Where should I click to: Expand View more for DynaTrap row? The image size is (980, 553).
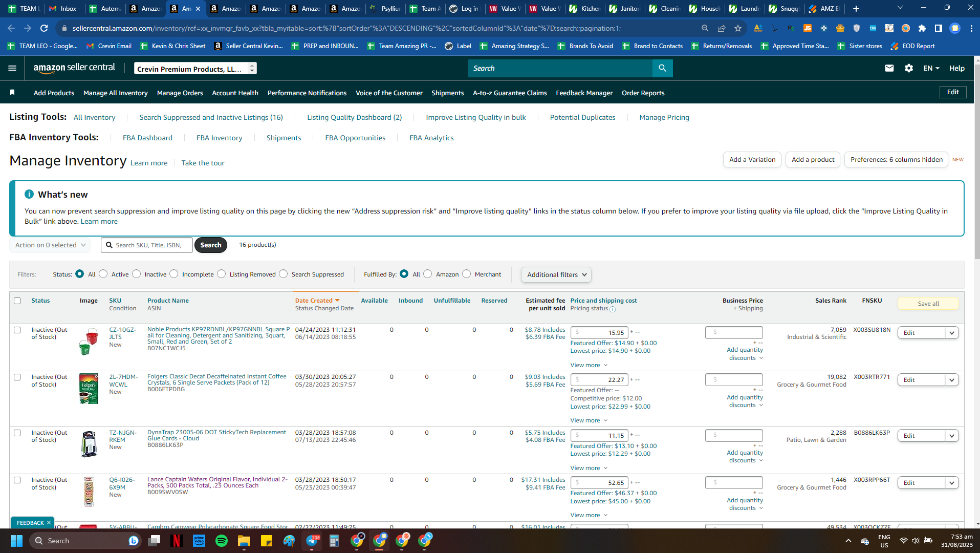coord(589,468)
